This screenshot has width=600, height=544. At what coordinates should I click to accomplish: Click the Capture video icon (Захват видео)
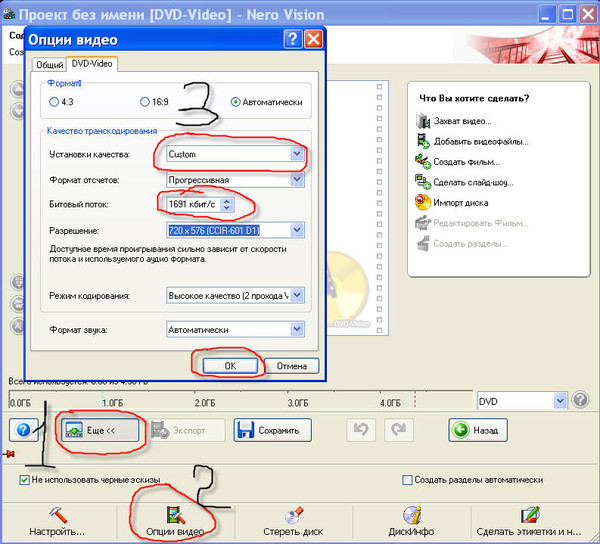pyautogui.click(x=423, y=121)
